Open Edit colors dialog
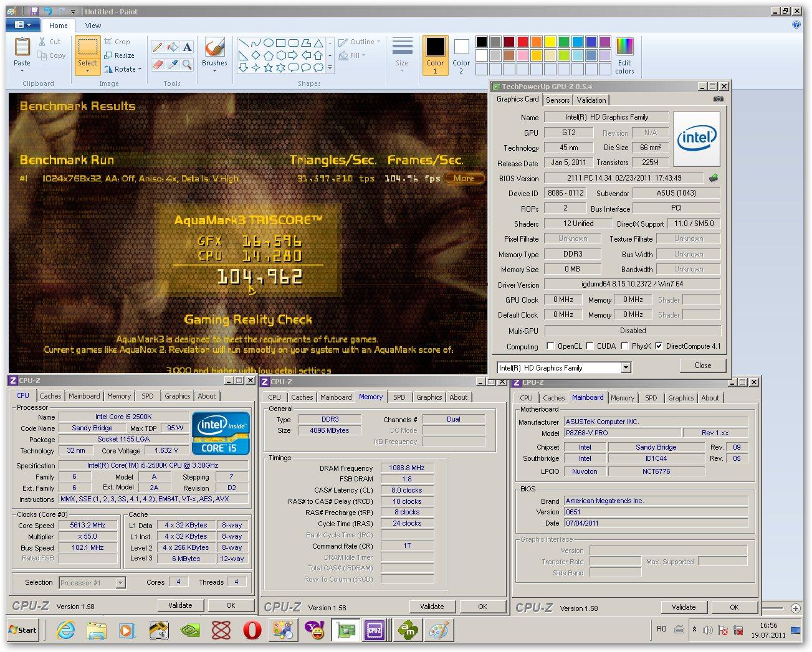 [x=624, y=55]
